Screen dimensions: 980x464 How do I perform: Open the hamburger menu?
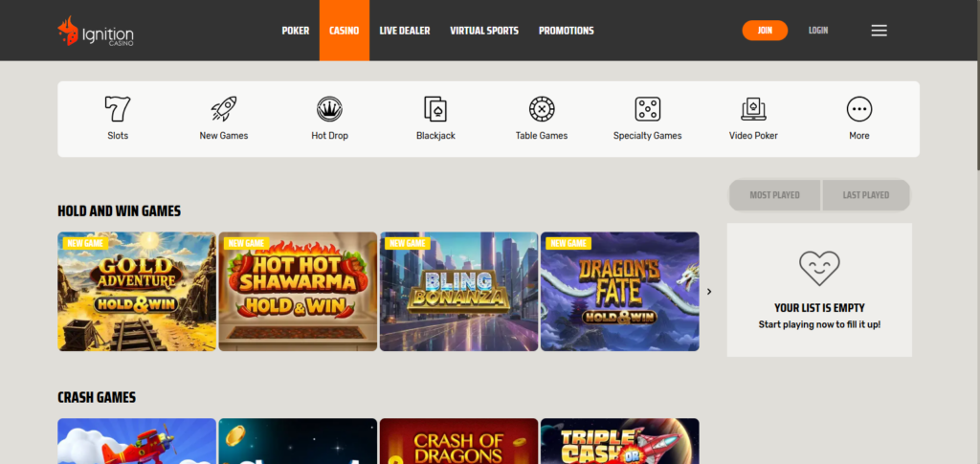[x=879, y=31]
